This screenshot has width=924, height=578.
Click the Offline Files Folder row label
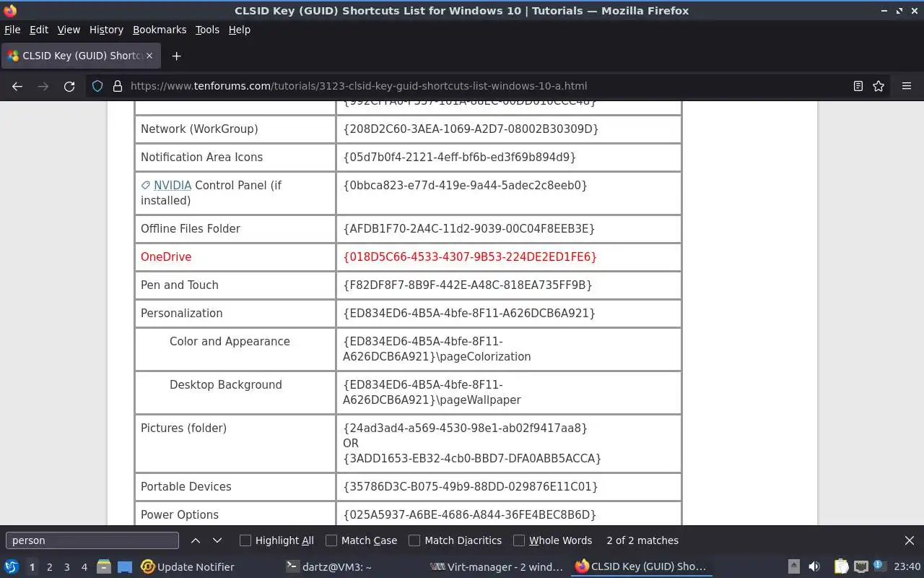(191, 229)
